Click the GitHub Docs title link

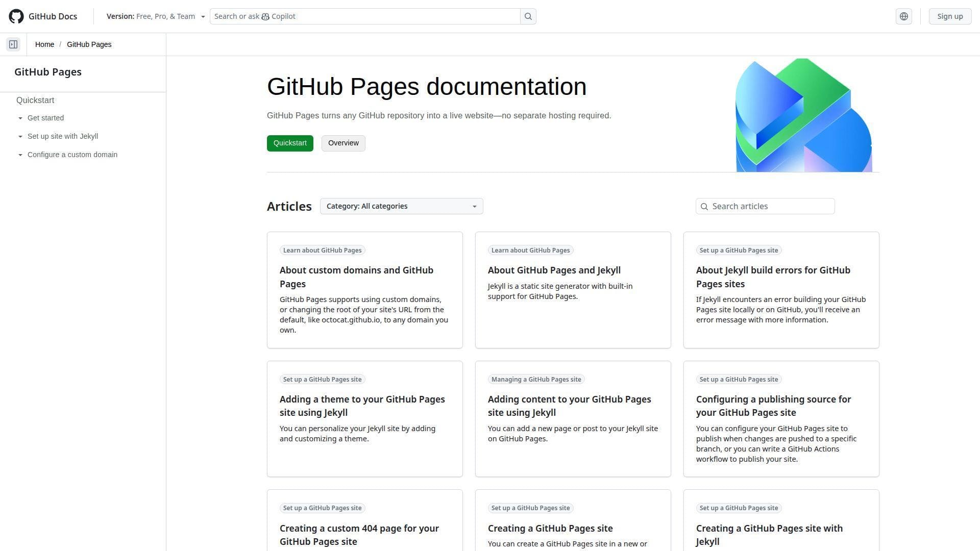point(53,16)
